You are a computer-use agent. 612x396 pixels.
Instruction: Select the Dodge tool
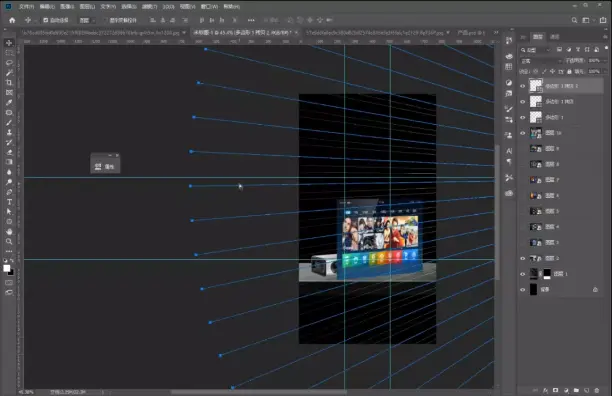[x=9, y=182]
